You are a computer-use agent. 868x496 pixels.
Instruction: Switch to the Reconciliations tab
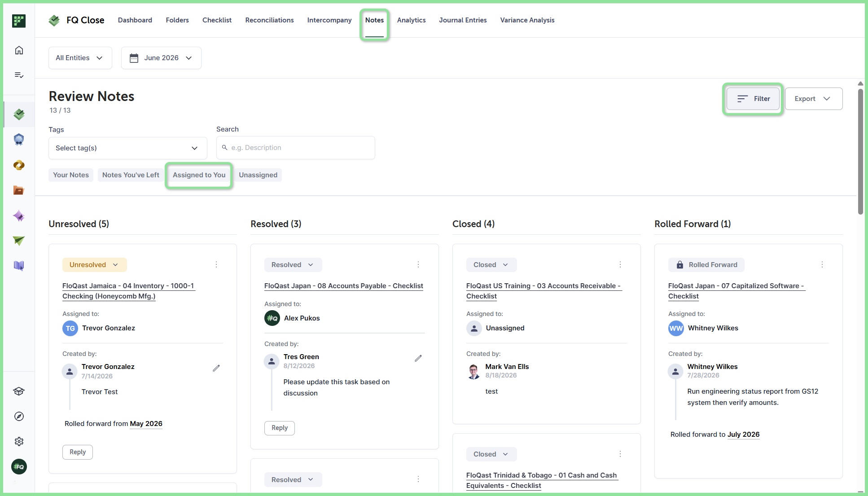point(269,20)
